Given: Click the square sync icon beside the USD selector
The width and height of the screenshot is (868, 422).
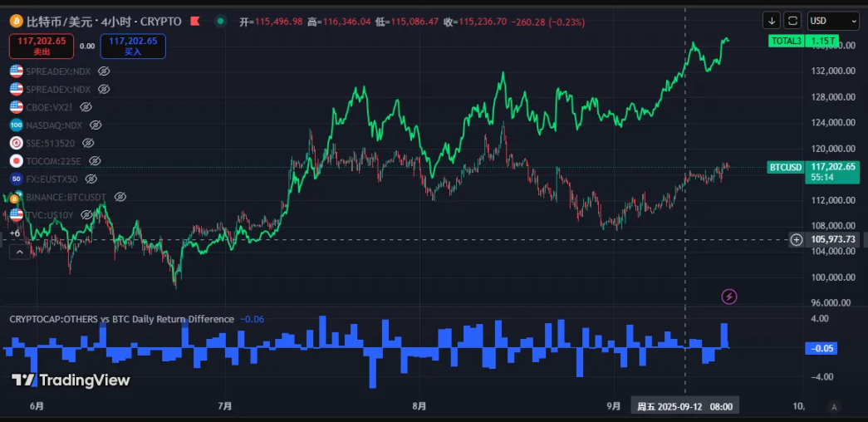Looking at the screenshot, I should [792, 21].
